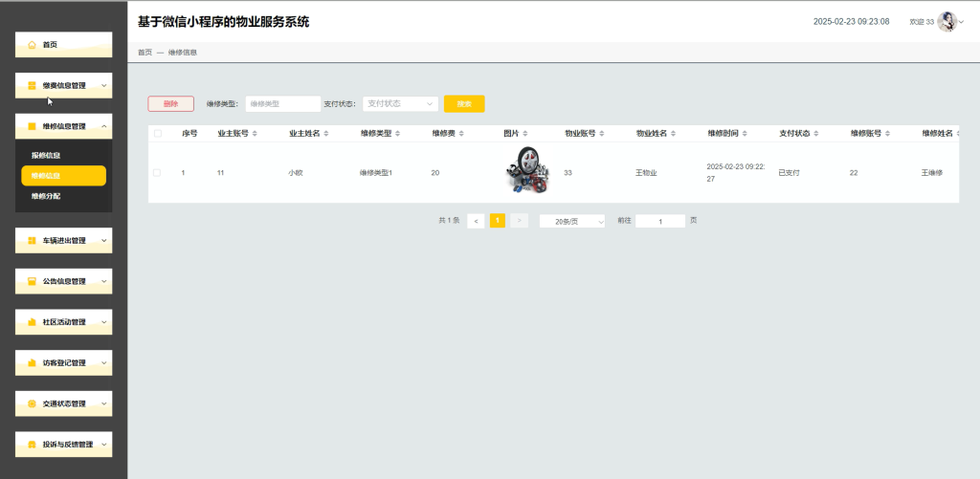Sort by 业主姓名 column arrows
This screenshot has height=479, width=980.
tap(325, 134)
